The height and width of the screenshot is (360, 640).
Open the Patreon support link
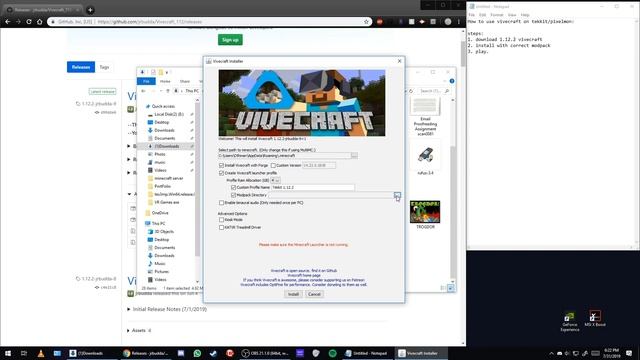coord(304,280)
